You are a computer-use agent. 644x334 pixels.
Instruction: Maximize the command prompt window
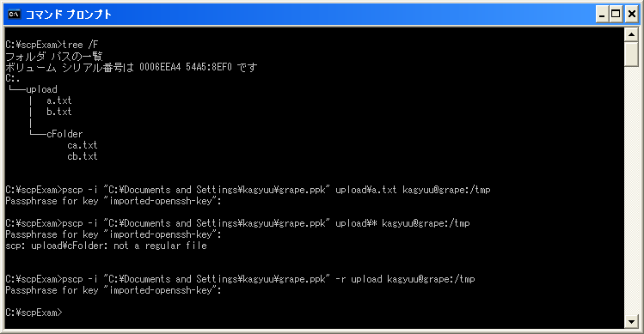[616, 15]
